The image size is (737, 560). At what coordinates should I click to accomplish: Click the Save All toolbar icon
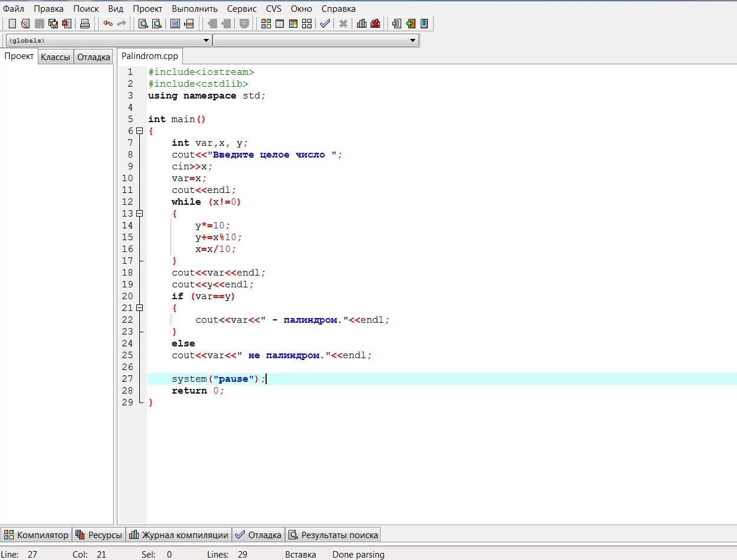[53, 24]
